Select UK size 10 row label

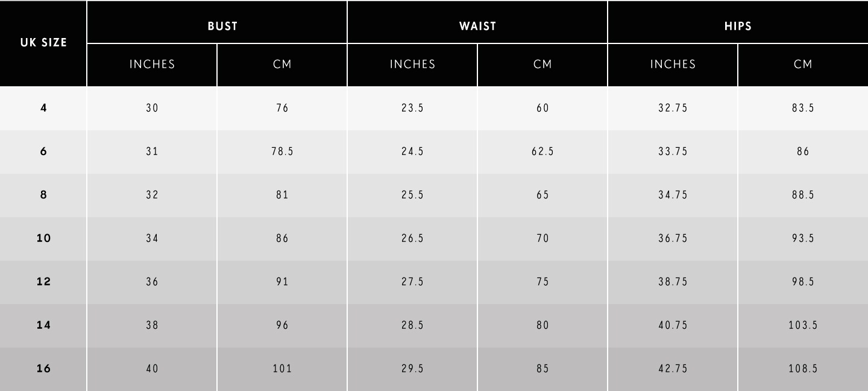43,238
